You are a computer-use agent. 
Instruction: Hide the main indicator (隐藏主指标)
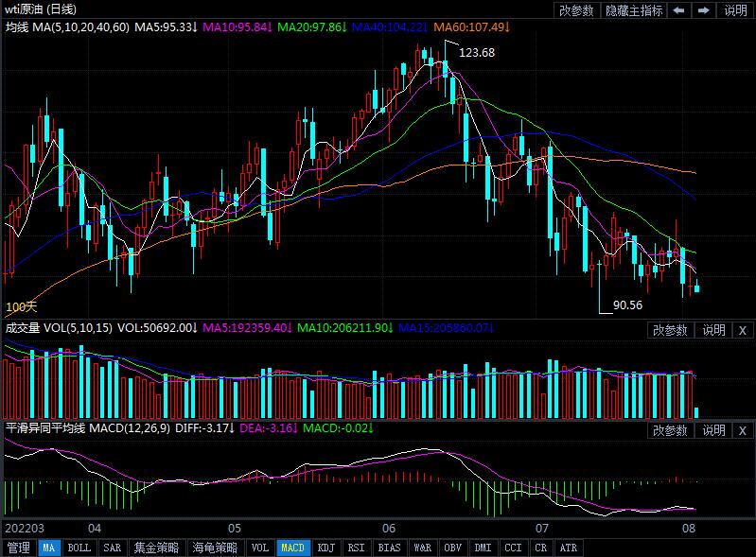[634, 10]
